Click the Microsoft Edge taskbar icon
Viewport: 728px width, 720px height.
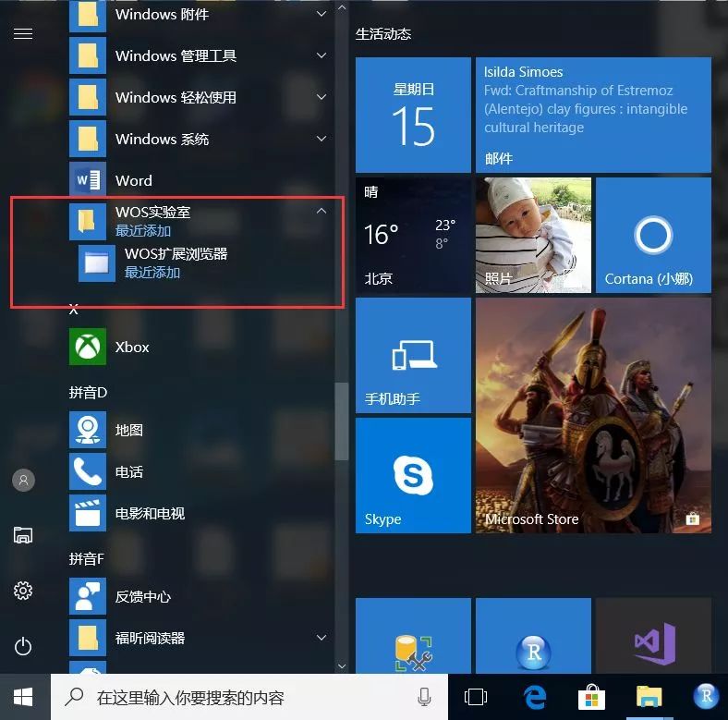click(x=533, y=697)
